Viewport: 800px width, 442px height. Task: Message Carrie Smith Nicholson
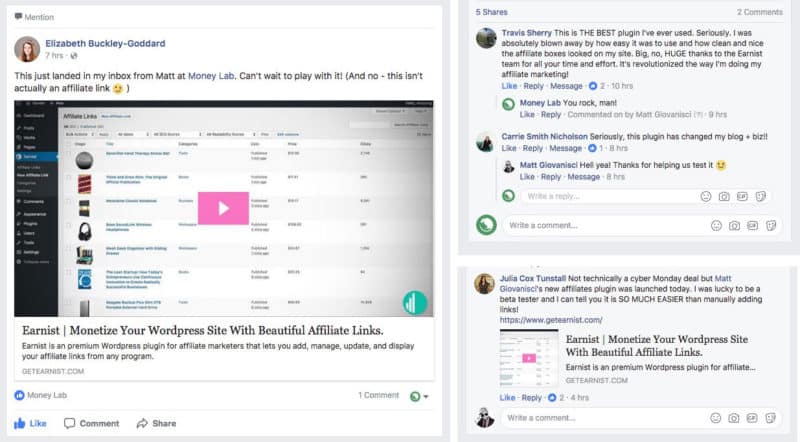pos(565,148)
